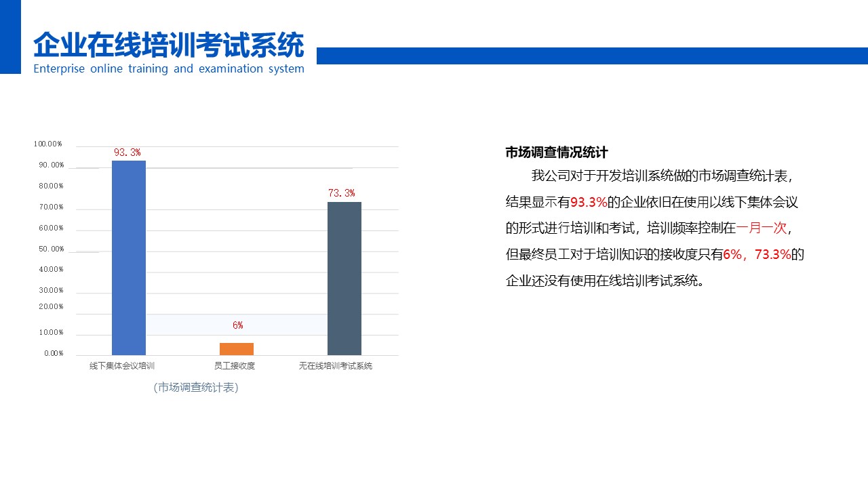
Task: Click the last line 企业还没有使用在线培训考试系统
Action: [x=606, y=280]
